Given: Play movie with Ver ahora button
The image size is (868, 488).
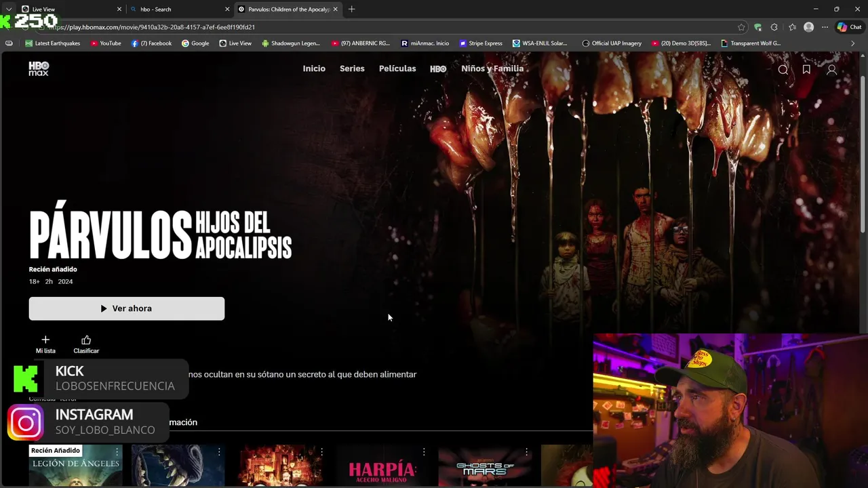Looking at the screenshot, I should pos(126,308).
